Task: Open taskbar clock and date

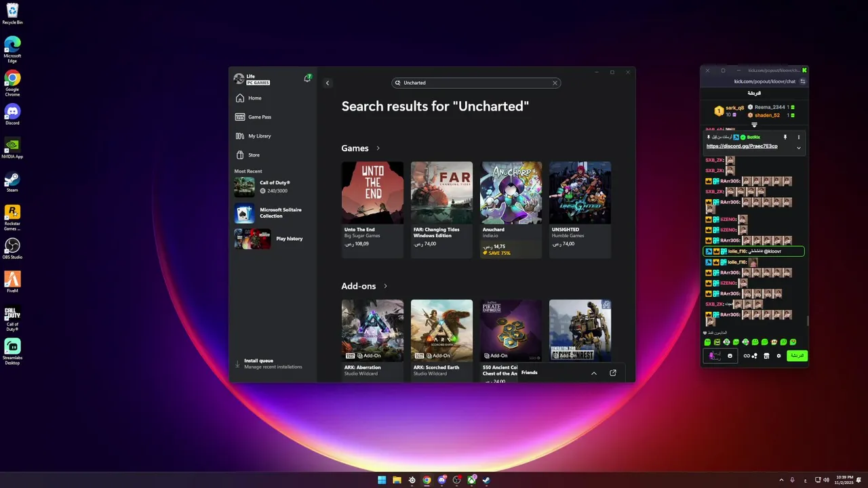Action: point(845,480)
